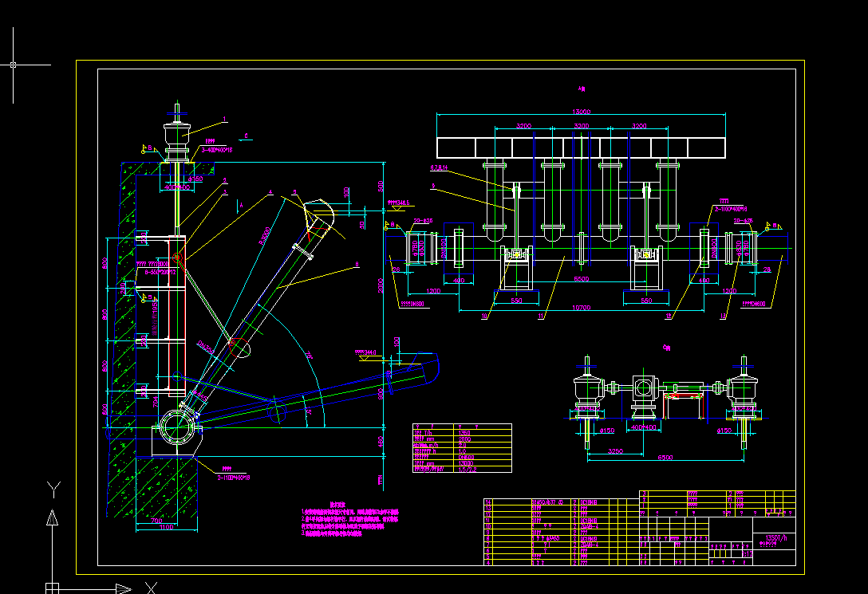Screen dimensions: 868x594
Task: Pick the 2-1100*400*18 note in plan view
Action: (731, 209)
